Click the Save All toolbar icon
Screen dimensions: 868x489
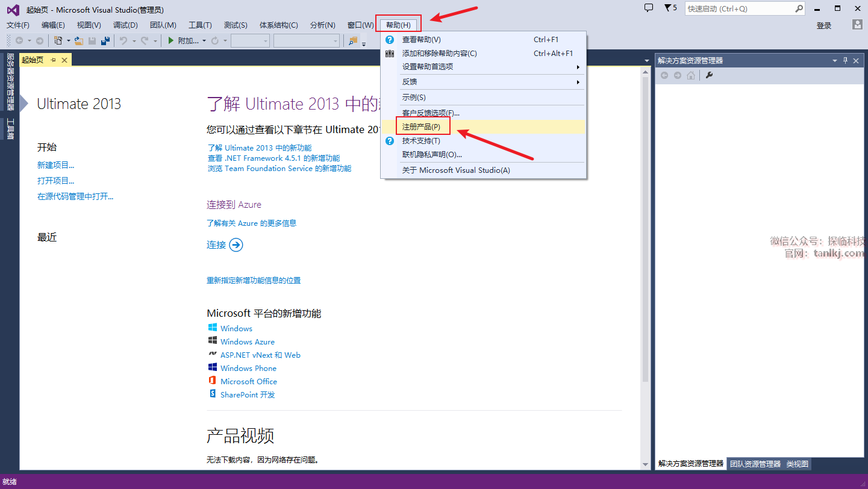click(105, 40)
